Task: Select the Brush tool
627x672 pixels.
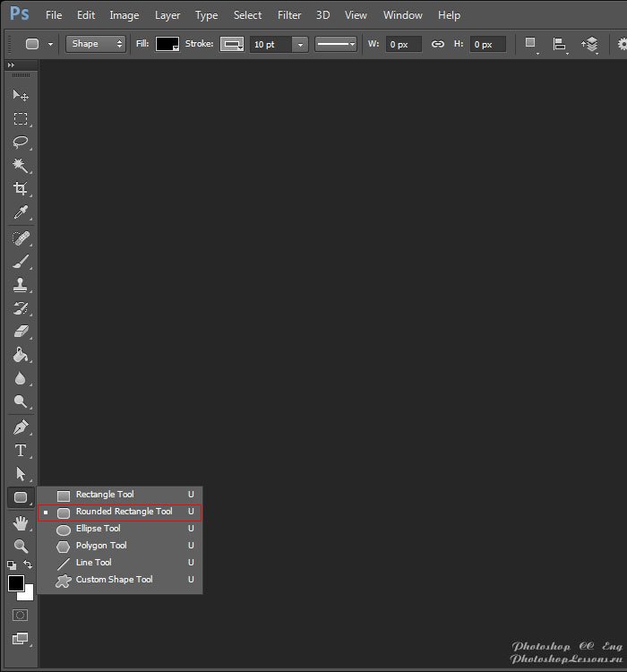Action: tap(20, 262)
